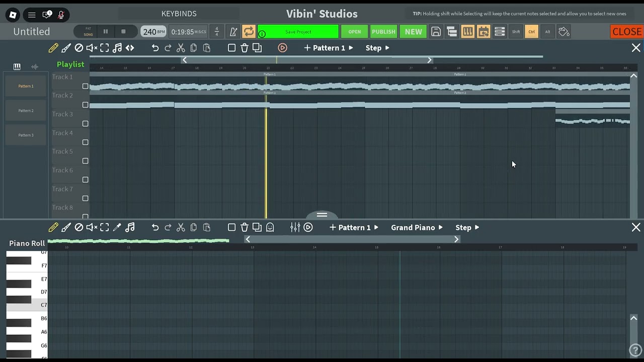Choose the Delete (slashed circle) tool in Playlist
Screen dimensions: 644x362
78,48
